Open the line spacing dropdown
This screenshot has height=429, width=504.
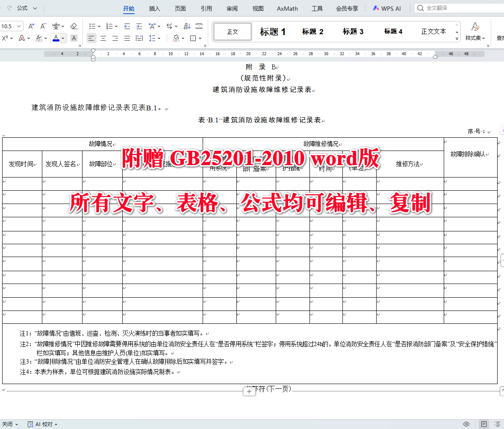[x=153, y=38]
